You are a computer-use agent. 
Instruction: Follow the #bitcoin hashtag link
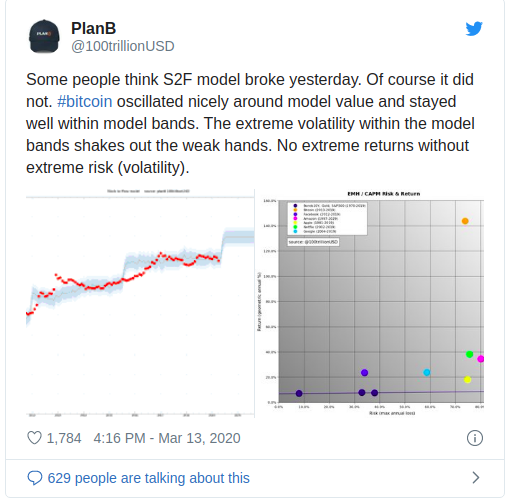[85, 102]
